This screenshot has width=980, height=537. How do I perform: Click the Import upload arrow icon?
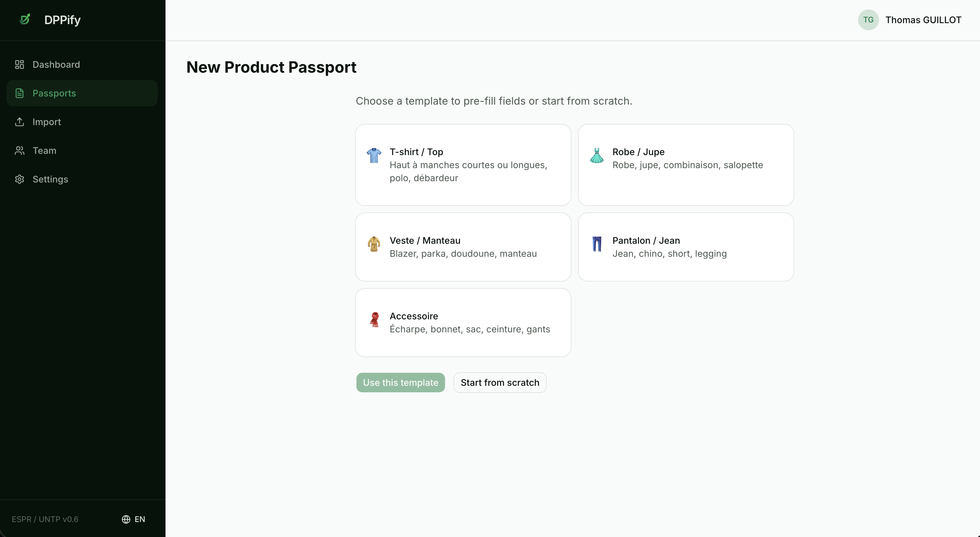[x=20, y=122]
